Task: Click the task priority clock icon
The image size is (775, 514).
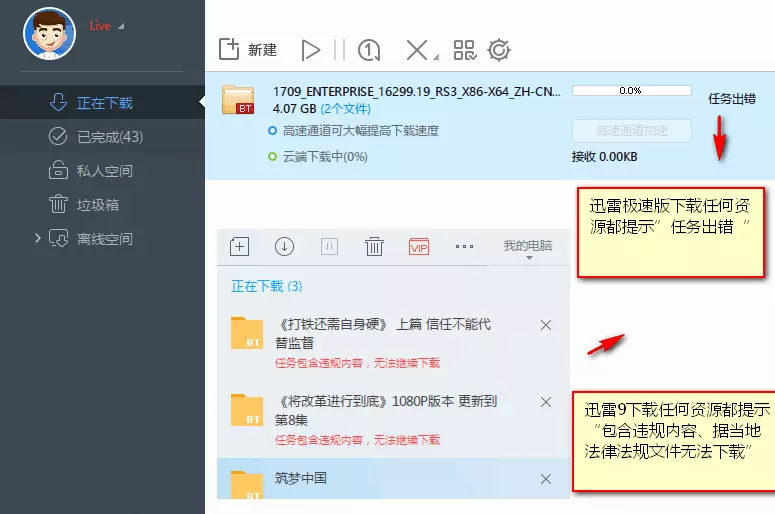Action: coord(369,50)
